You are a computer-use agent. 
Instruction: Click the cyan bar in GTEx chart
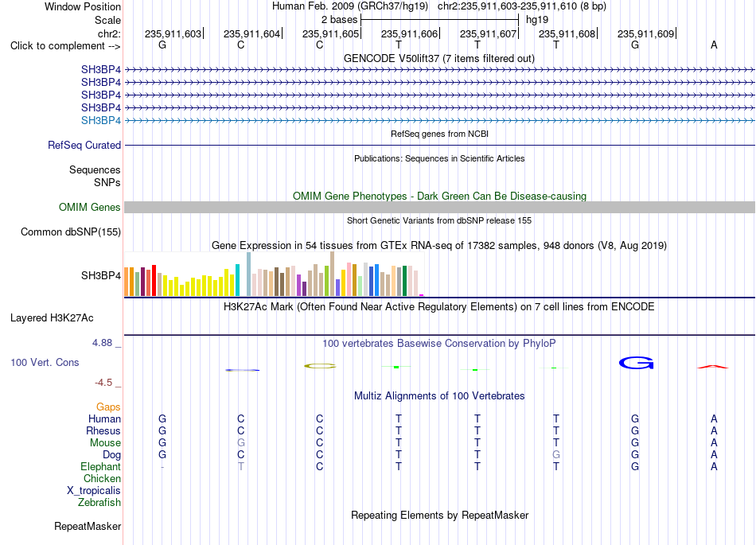(x=237, y=280)
